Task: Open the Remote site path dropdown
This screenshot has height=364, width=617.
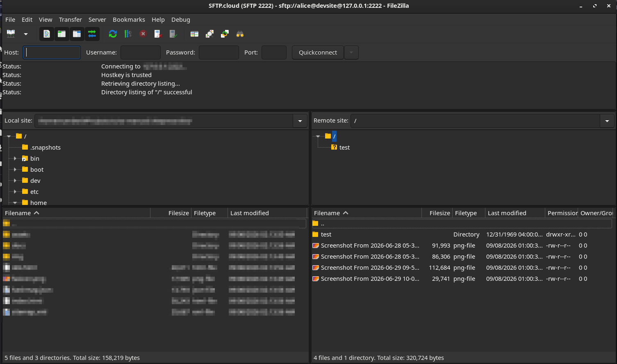Action: [x=607, y=121]
